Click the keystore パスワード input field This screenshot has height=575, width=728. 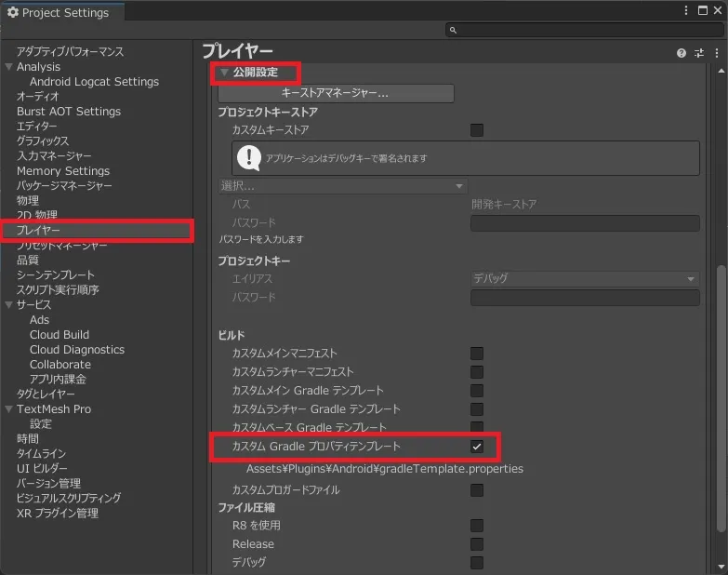click(585, 223)
